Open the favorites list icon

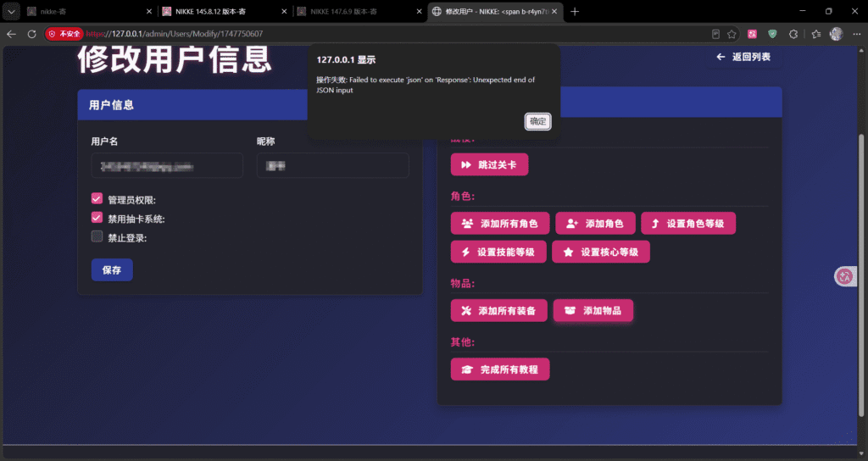pyautogui.click(x=816, y=34)
